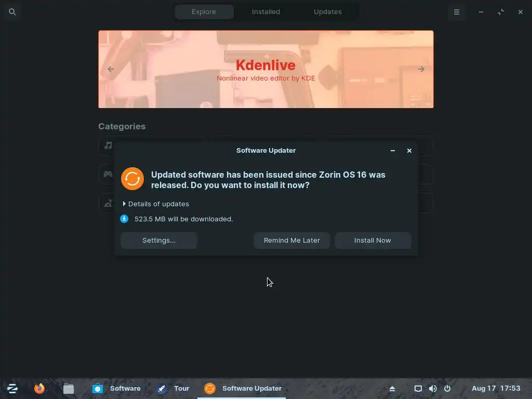Viewport: 532px width, 399px height.
Task: Open the power menu
Action: (447, 389)
